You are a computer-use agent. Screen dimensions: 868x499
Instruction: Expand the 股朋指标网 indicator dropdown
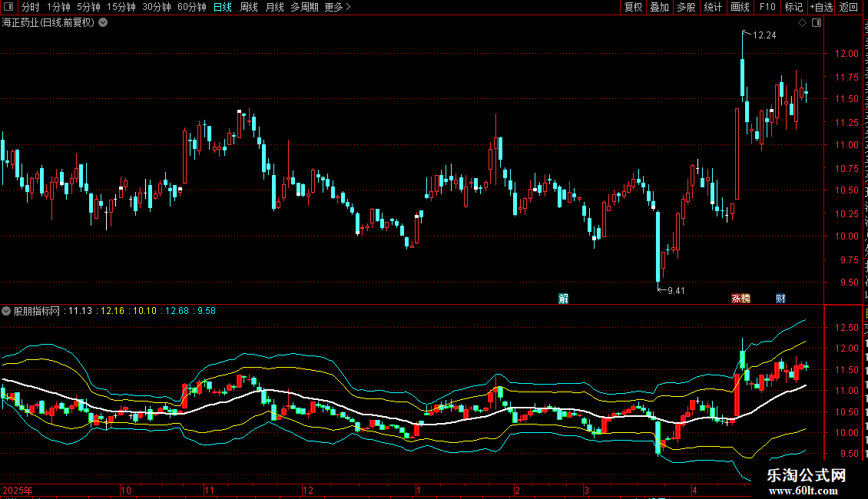(x=6, y=311)
